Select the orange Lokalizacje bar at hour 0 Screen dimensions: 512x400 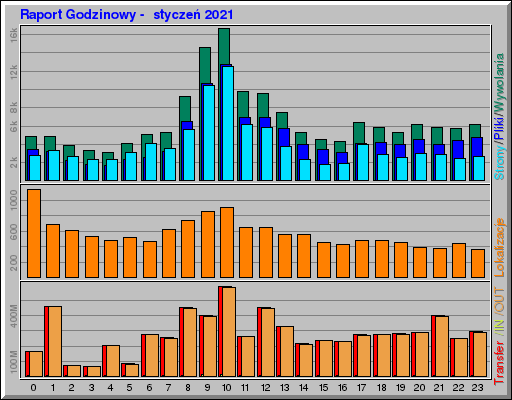(x=34, y=233)
